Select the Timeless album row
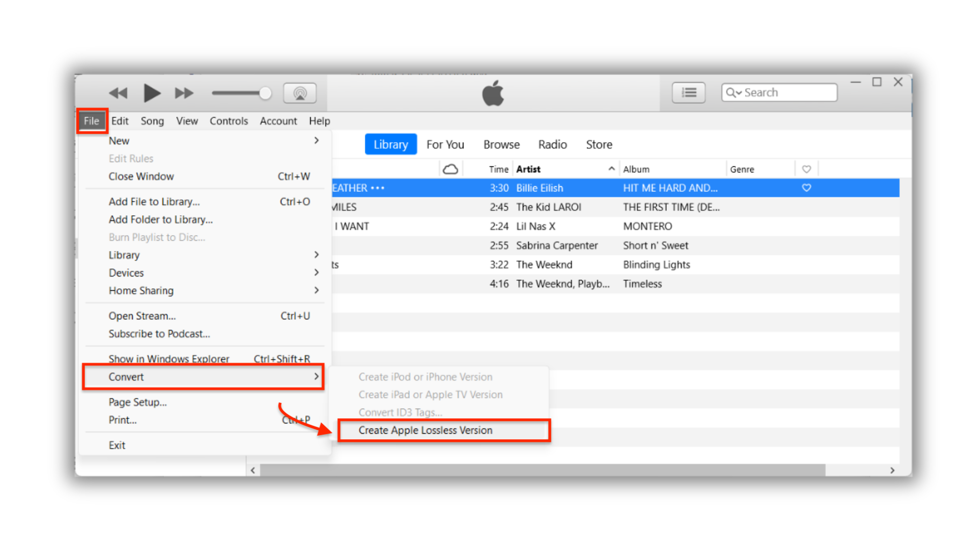 click(616, 284)
